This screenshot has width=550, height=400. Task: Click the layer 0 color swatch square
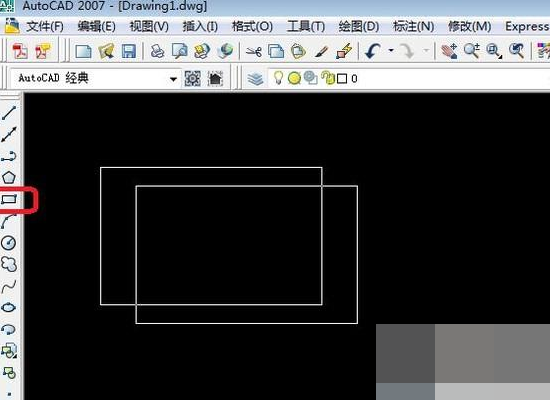pyautogui.click(x=342, y=79)
